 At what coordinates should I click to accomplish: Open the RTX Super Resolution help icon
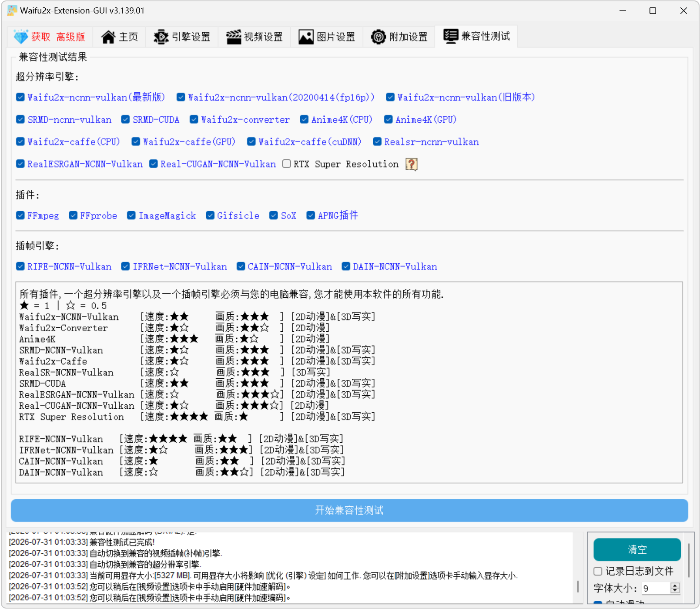[x=411, y=164]
